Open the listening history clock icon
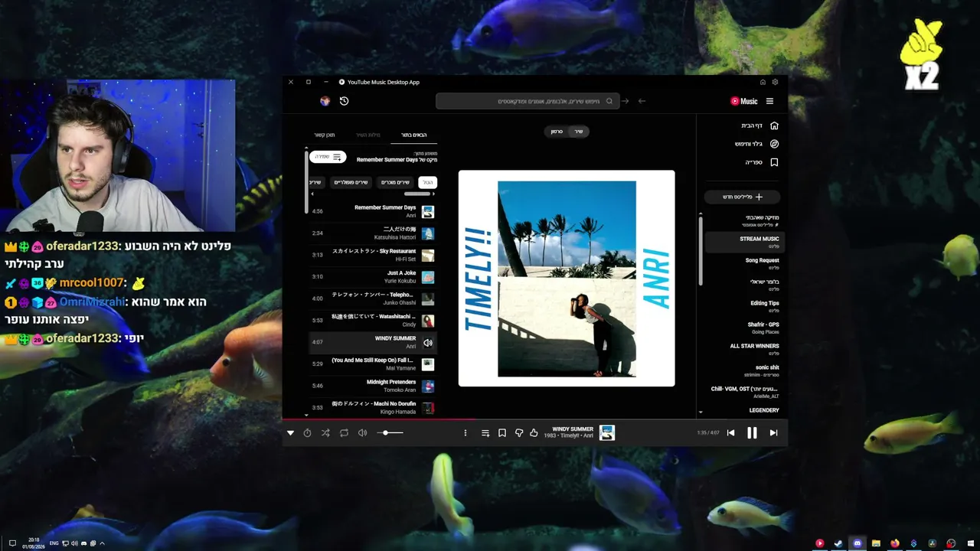This screenshot has height=551, width=980. tap(344, 101)
